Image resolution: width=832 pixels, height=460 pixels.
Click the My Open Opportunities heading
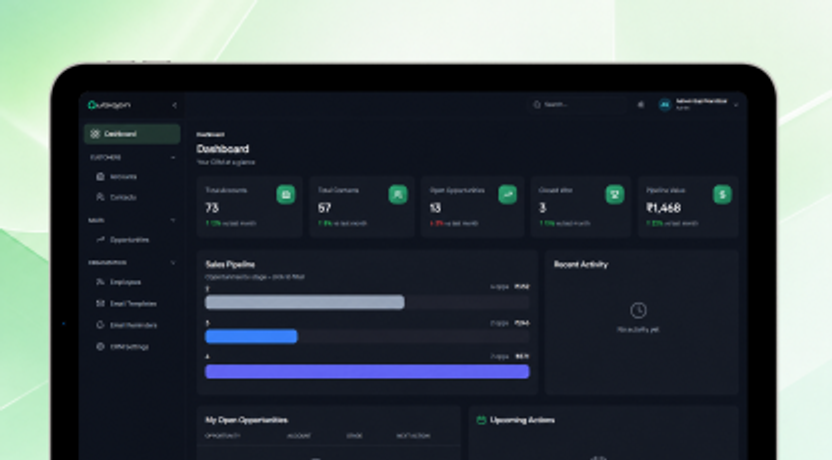pos(247,420)
